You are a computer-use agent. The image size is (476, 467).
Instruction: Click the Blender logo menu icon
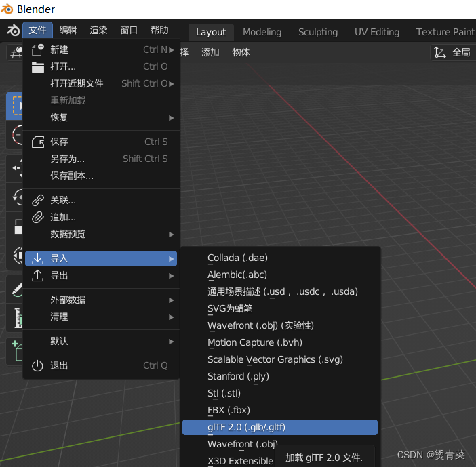click(x=14, y=31)
